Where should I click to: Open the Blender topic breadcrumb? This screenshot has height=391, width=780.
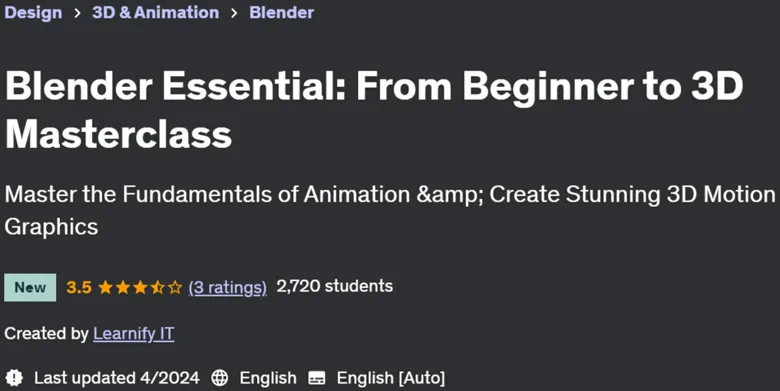[x=282, y=12]
